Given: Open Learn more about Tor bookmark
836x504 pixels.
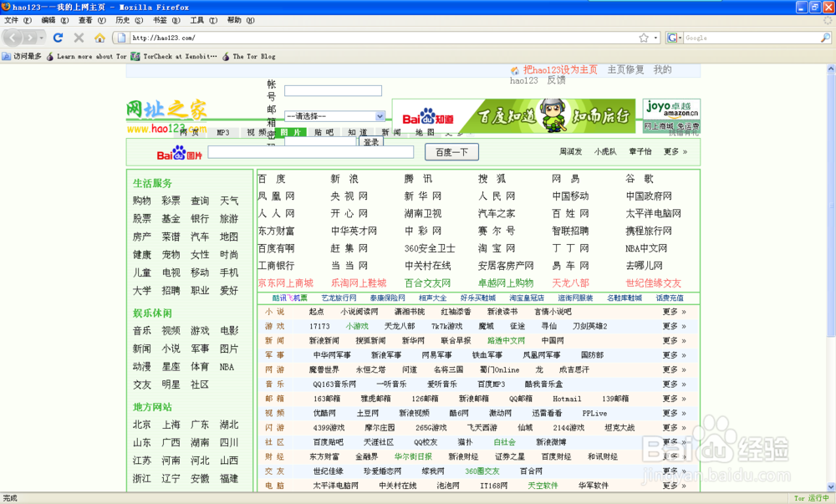Looking at the screenshot, I should pyautogui.click(x=86, y=57).
